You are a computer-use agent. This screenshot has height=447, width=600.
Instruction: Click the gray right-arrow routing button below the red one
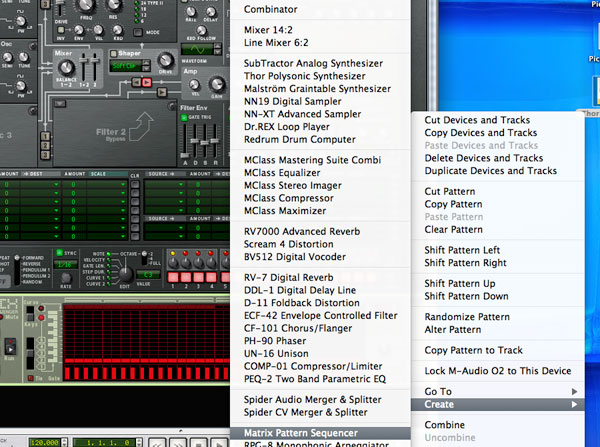pos(162,92)
